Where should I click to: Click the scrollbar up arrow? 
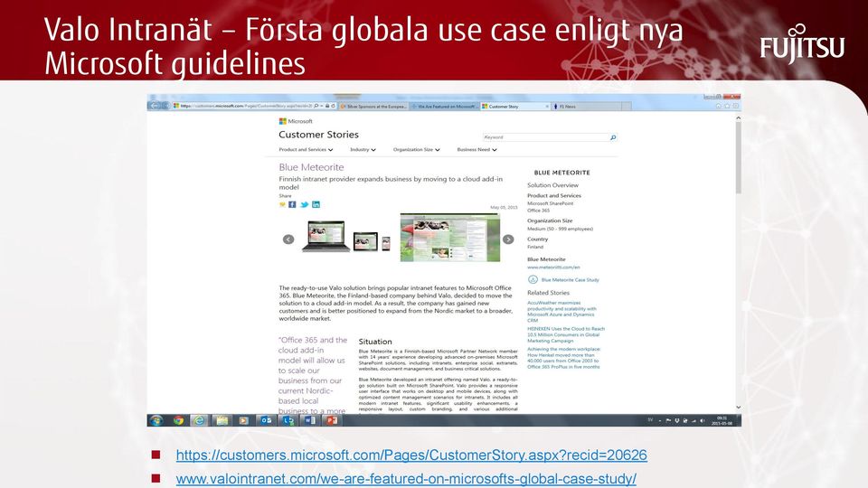click(x=738, y=117)
